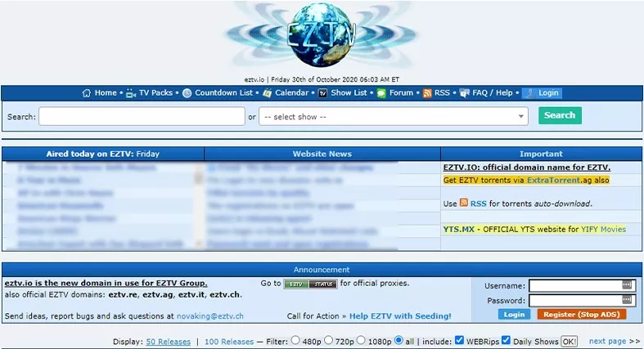Select the 480p filter radio button

[x=295, y=340]
